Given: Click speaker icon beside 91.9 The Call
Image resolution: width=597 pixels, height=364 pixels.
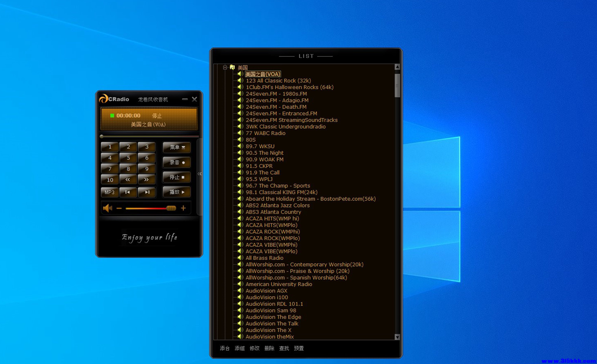Looking at the screenshot, I should pos(240,172).
